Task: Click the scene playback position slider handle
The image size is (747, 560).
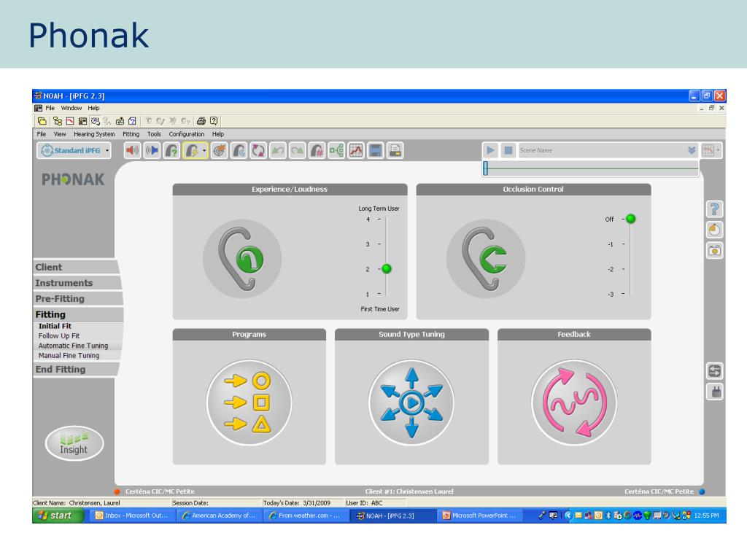Action: (485, 168)
